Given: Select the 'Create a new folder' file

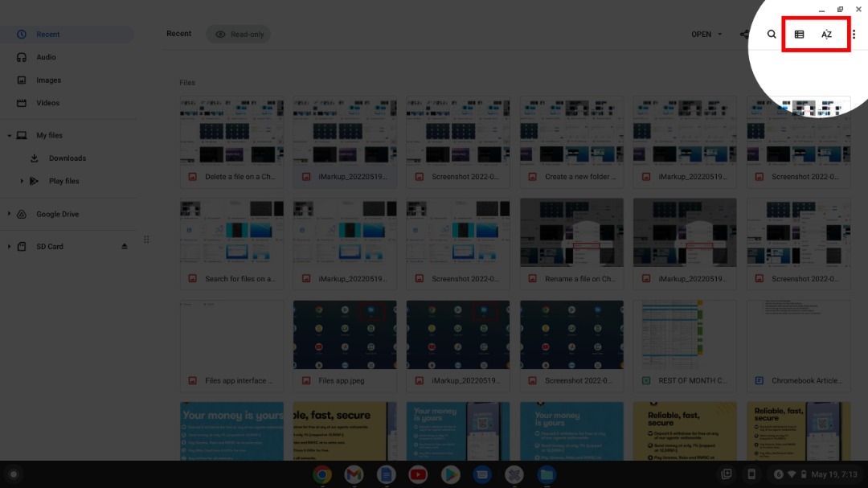Looking at the screenshot, I should tap(572, 142).
